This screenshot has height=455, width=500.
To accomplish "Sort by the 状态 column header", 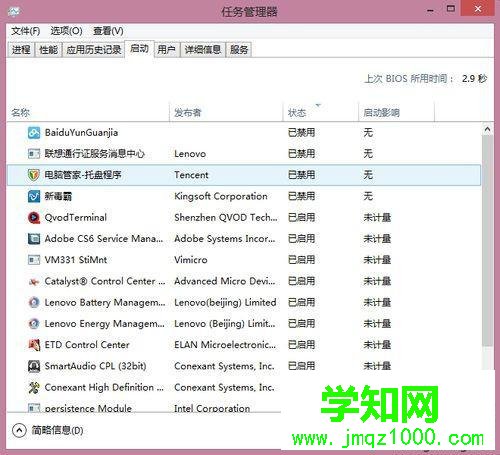I will pos(321,112).
